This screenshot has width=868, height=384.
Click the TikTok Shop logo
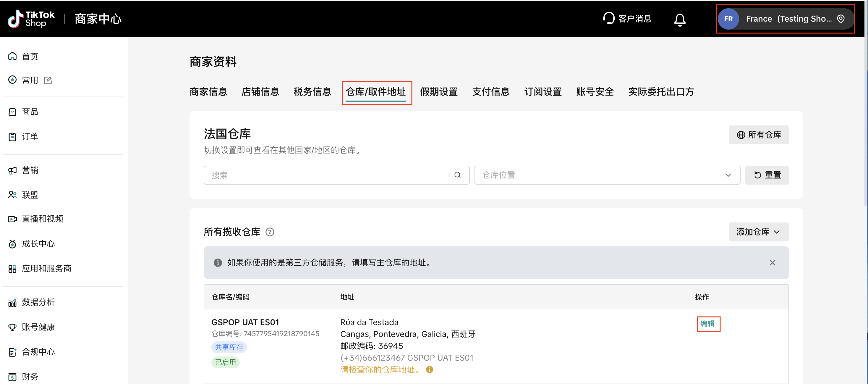tap(31, 19)
